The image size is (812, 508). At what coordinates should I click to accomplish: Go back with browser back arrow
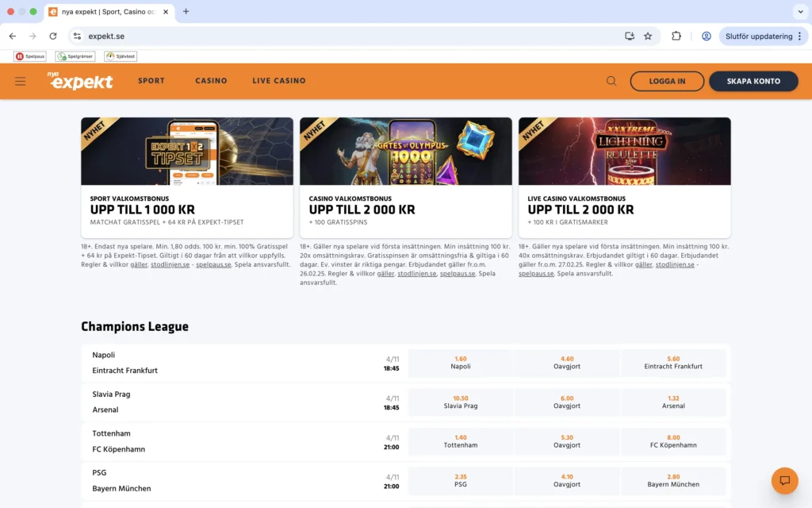pos(13,37)
